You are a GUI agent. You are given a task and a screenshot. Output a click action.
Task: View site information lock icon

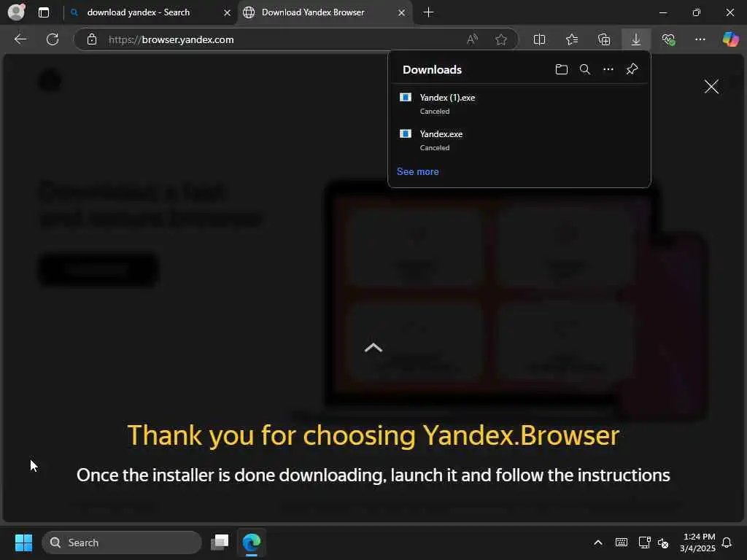click(92, 39)
